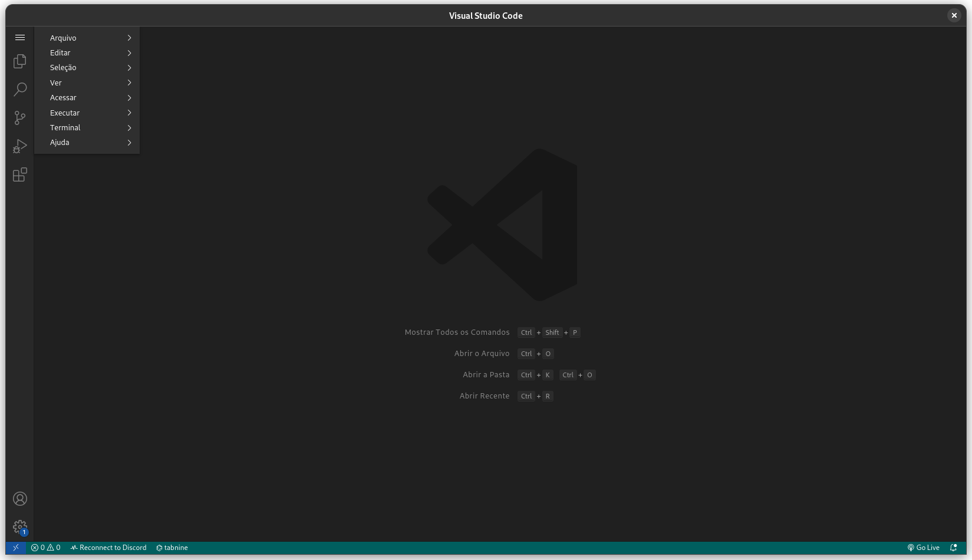Image resolution: width=972 pixels, height=560 pixels.
Task: Click Reconnect to Discord in status bar
Action: pos(108,547)
